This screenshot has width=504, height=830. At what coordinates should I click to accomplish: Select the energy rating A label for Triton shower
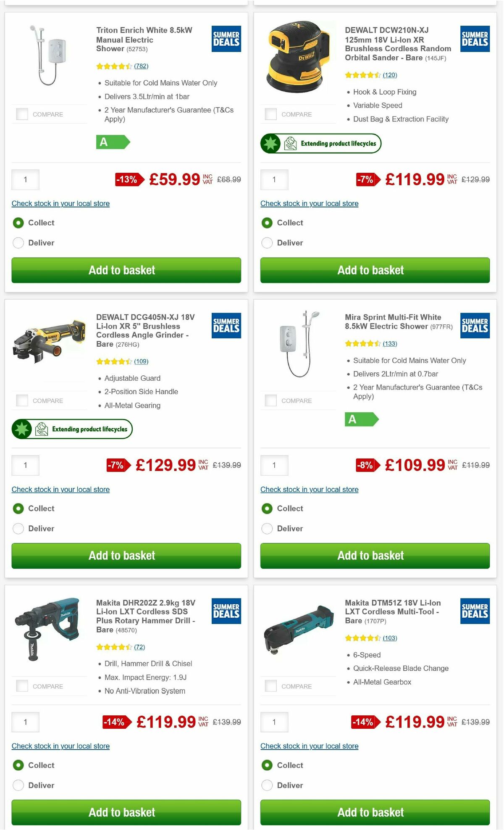click(x=112, y=143)
